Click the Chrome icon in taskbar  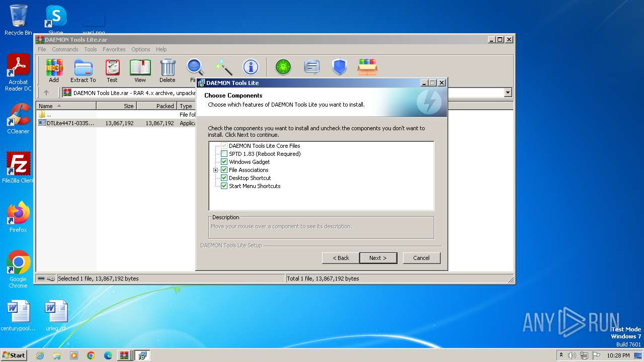91,355
